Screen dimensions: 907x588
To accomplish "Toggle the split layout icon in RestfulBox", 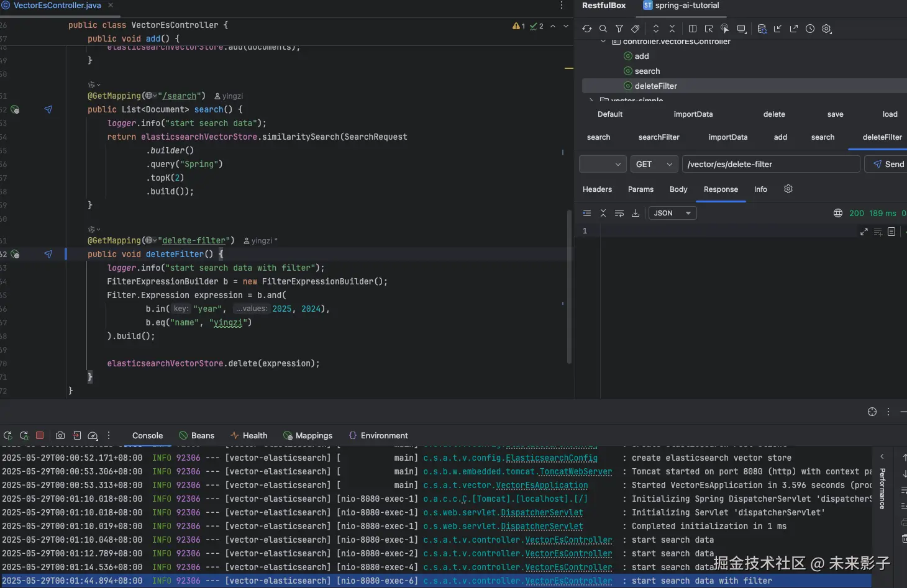I will point(693,29).
